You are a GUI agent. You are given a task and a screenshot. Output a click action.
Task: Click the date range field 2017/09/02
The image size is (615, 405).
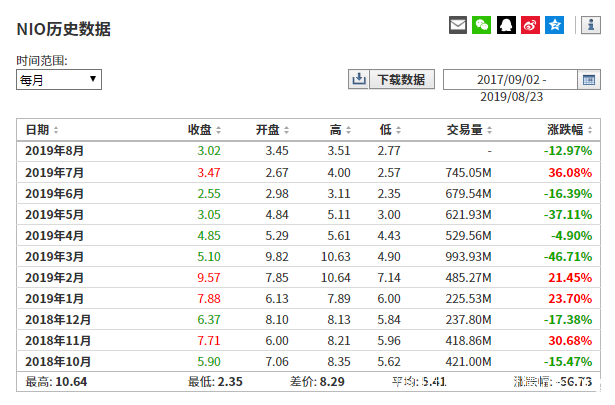(x=511, y=80)
